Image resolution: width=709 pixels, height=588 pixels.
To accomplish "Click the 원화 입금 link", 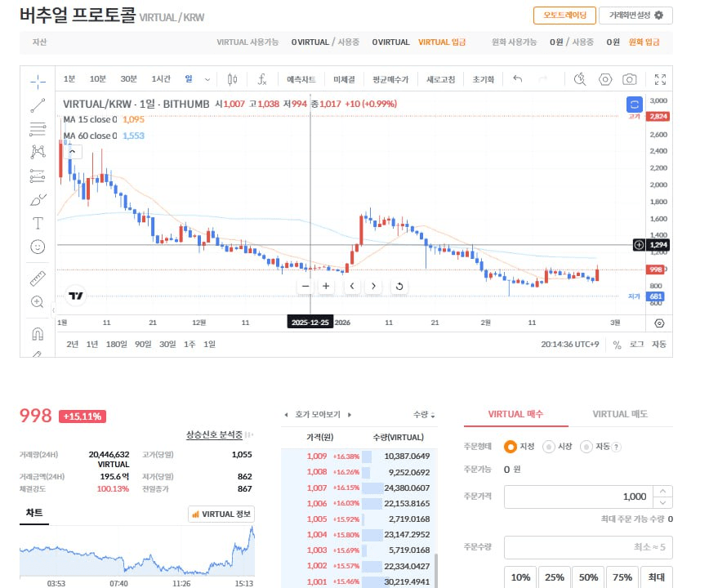I will 644,42.
